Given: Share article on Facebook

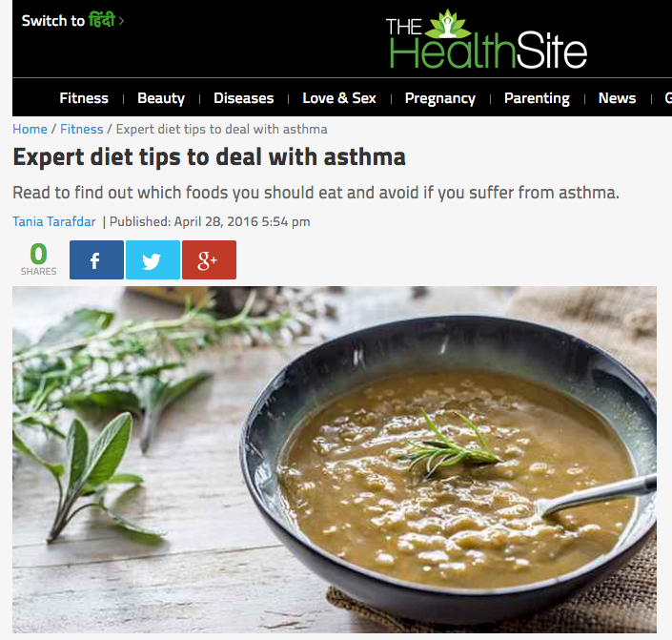Looking at the screenshot, I should (96, 259).
